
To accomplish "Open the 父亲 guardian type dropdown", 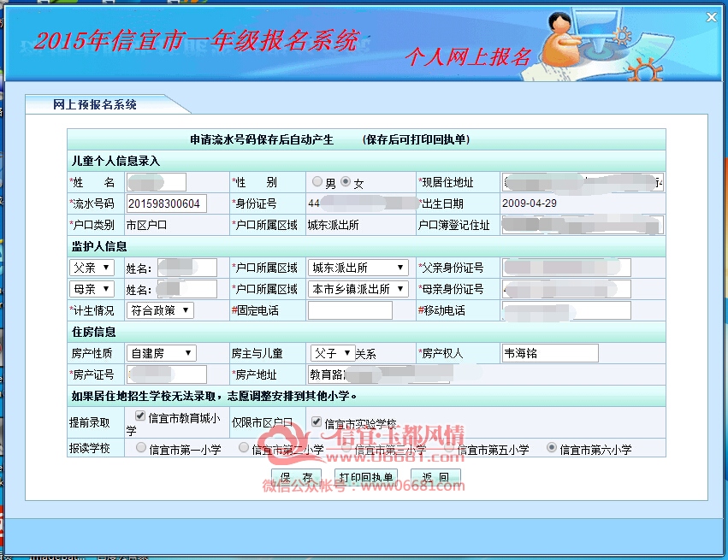I will pos(92,268).
